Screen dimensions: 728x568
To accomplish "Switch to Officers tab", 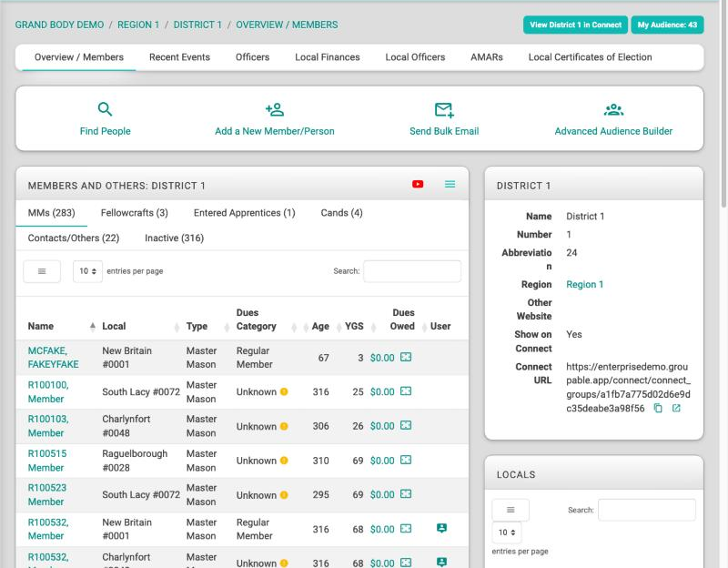I will pyautogui.click(x=252, y=57).
